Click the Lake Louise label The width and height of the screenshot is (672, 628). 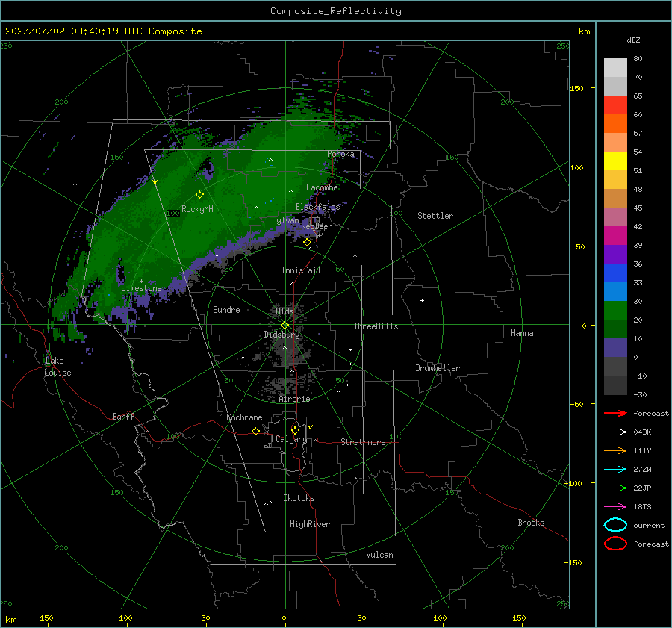click(57, 367)
